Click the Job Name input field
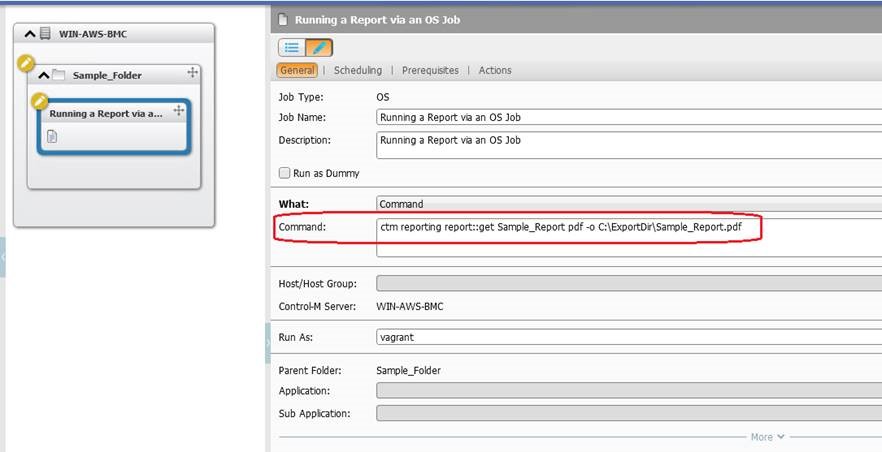Viewport: 882px width, 452px height. (x=628, y=117)
